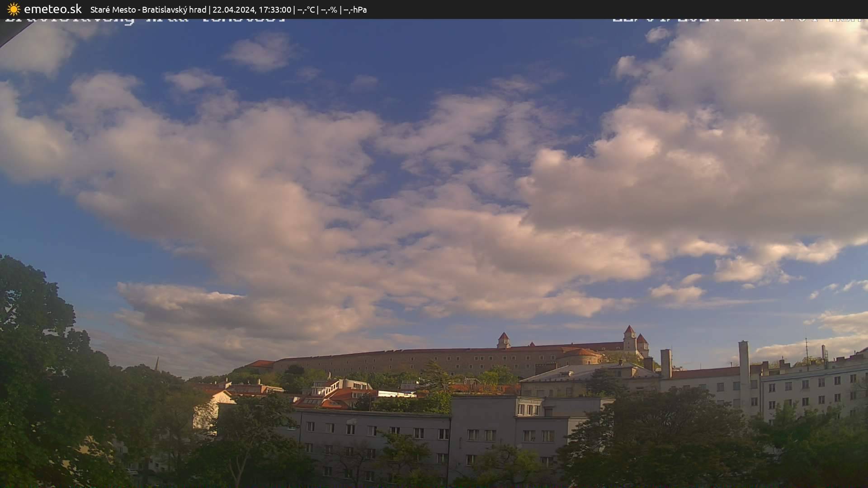Viewport: 868px width, 488px height.
Task: Click the partially hidden camera timestamp overlay top-right
Action: pos(737,20)
